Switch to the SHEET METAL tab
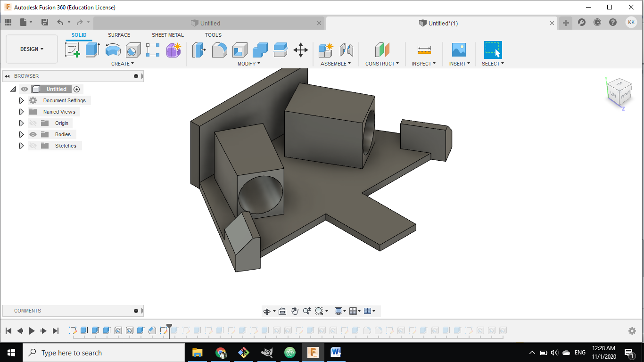The height and width of the screenshot is (362, 644). (167, 35)
